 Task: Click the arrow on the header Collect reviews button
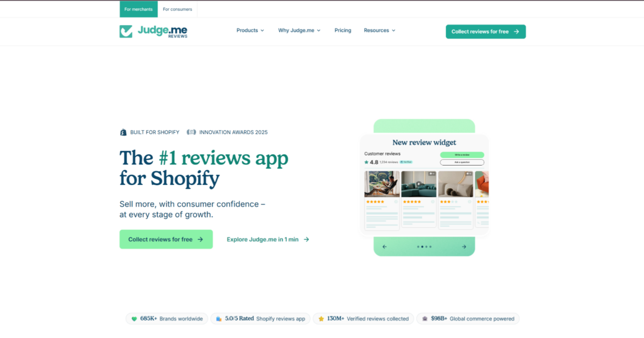[516, 31]
